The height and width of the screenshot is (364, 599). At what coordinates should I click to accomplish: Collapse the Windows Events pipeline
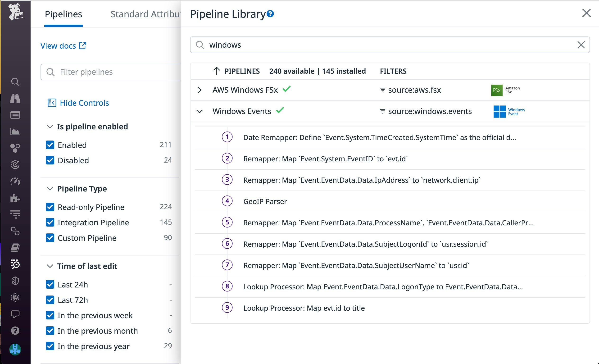[200, 111]
